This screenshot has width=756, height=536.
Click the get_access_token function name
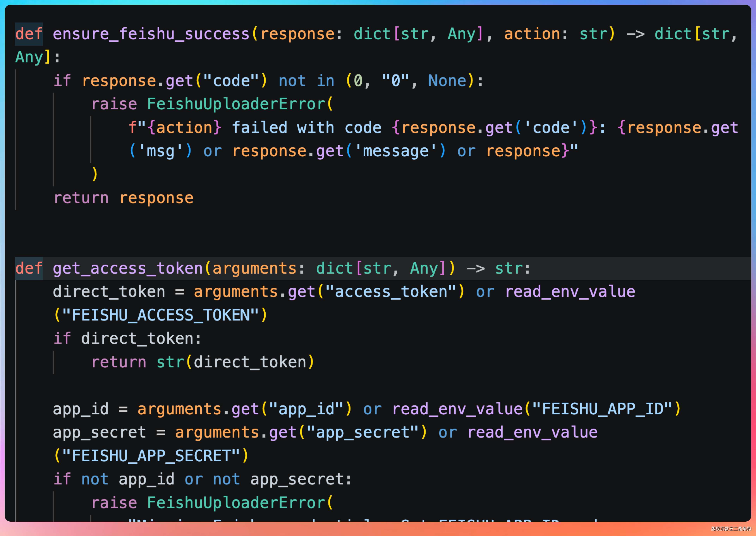pos(128,268)
